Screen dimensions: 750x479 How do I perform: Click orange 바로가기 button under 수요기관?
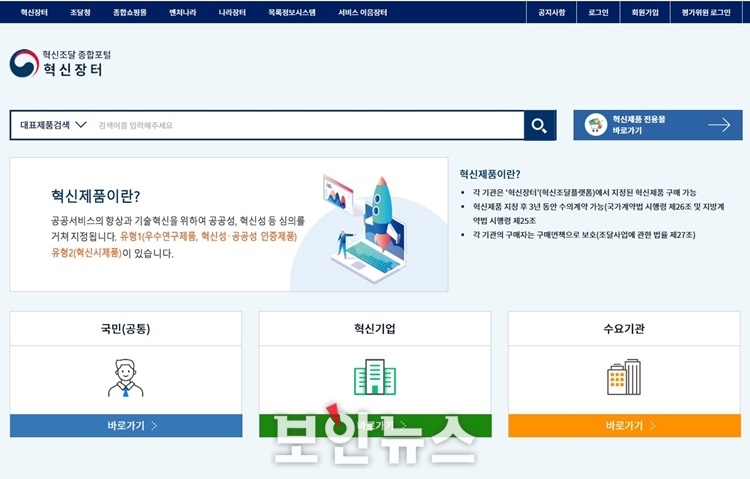pyautogui.click(x=623, y=425)
